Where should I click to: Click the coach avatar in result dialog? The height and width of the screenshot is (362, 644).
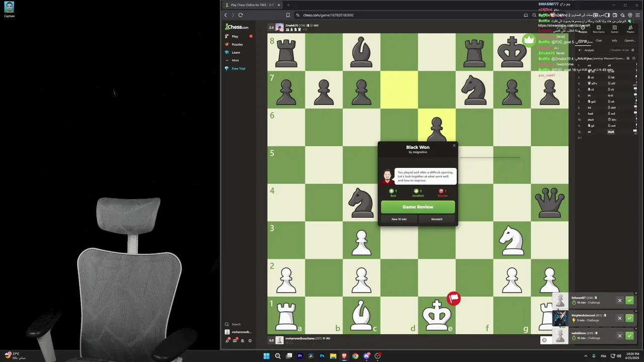[x=387, y=177]
